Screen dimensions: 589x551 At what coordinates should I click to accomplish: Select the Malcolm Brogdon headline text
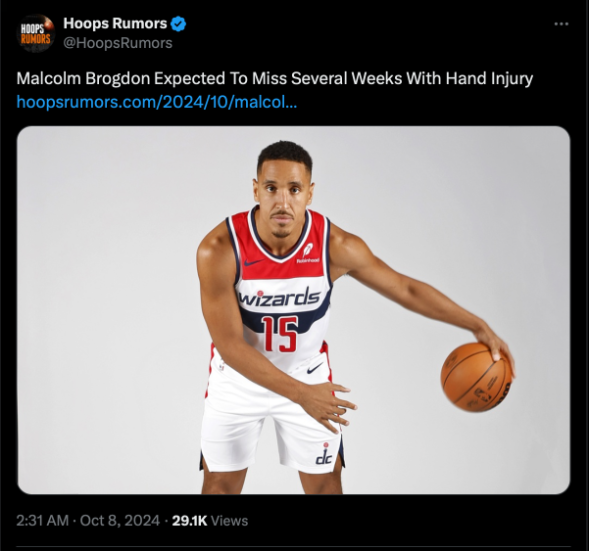(x=275, y=78)
